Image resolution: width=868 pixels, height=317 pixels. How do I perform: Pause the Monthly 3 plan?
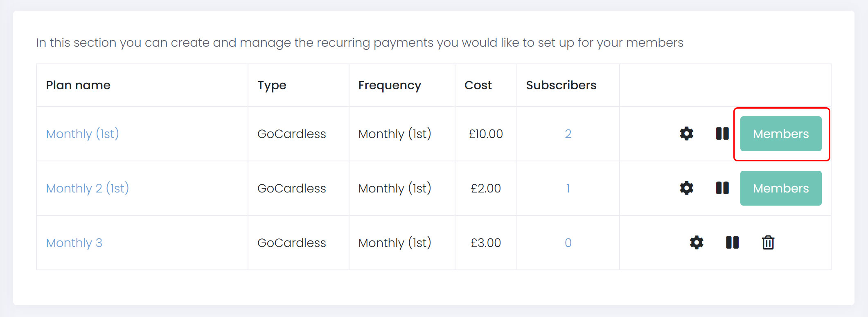732,242
